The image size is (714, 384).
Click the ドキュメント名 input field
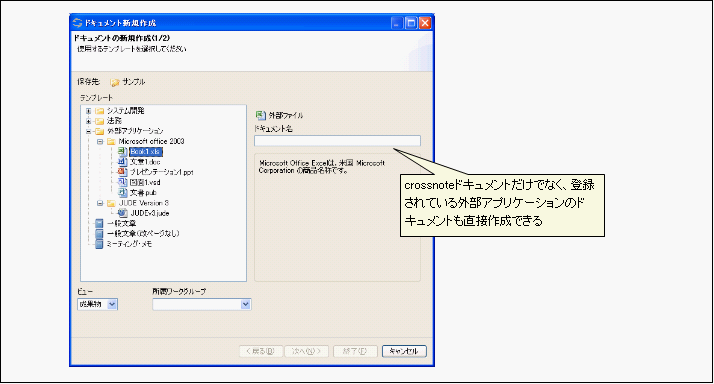pos(337,141)
